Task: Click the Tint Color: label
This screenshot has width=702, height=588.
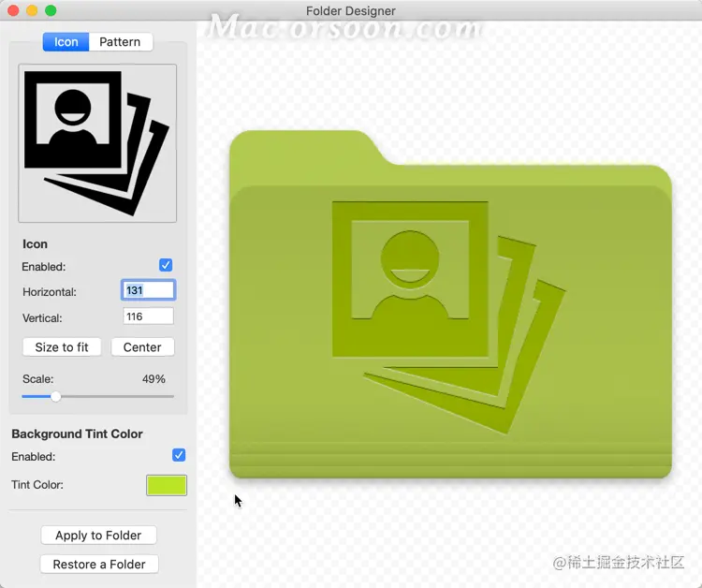Action: (x=37, y=485)
